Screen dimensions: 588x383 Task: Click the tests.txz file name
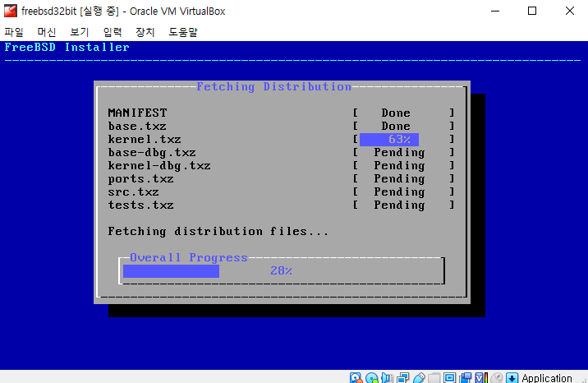[x=140, y=205]
